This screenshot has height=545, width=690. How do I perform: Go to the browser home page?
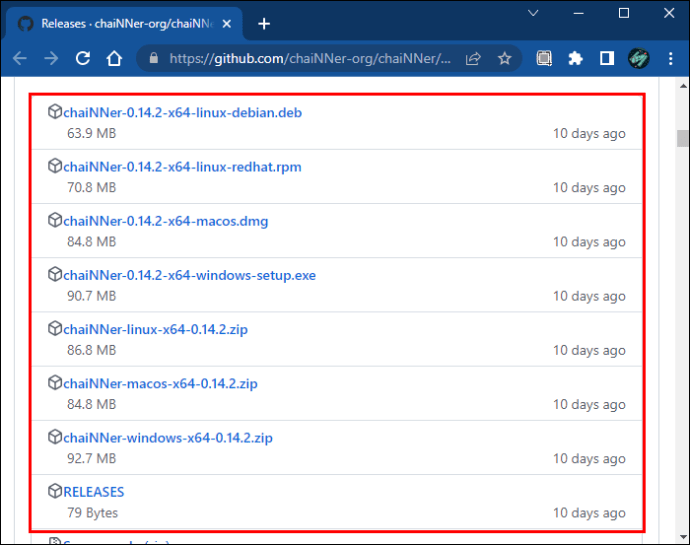114,58
